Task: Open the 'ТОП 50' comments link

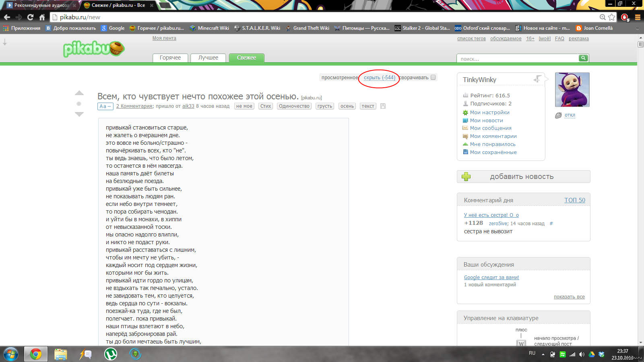Action: coord(574,200)
